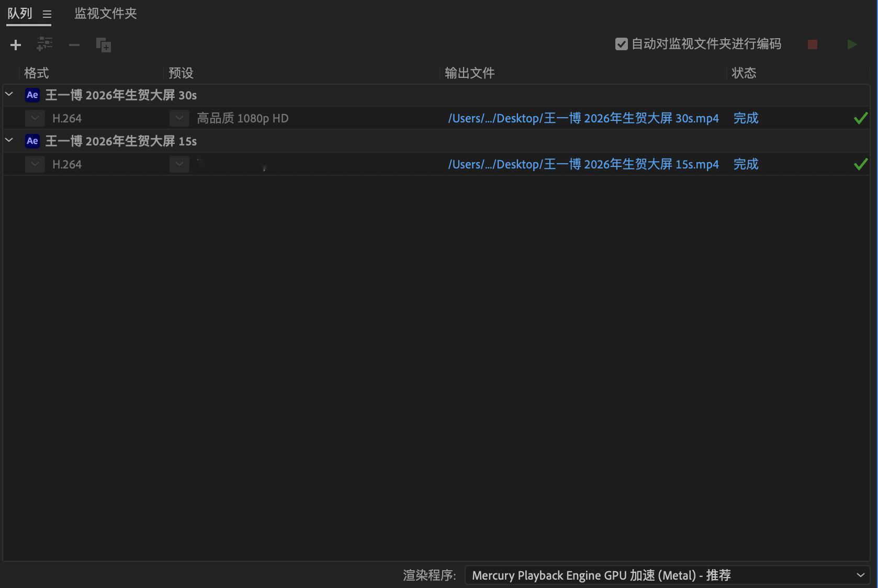Collapse the 王一博 2026年生贺大屏 30s group
The image size is (878, 588).
(9, 94)
